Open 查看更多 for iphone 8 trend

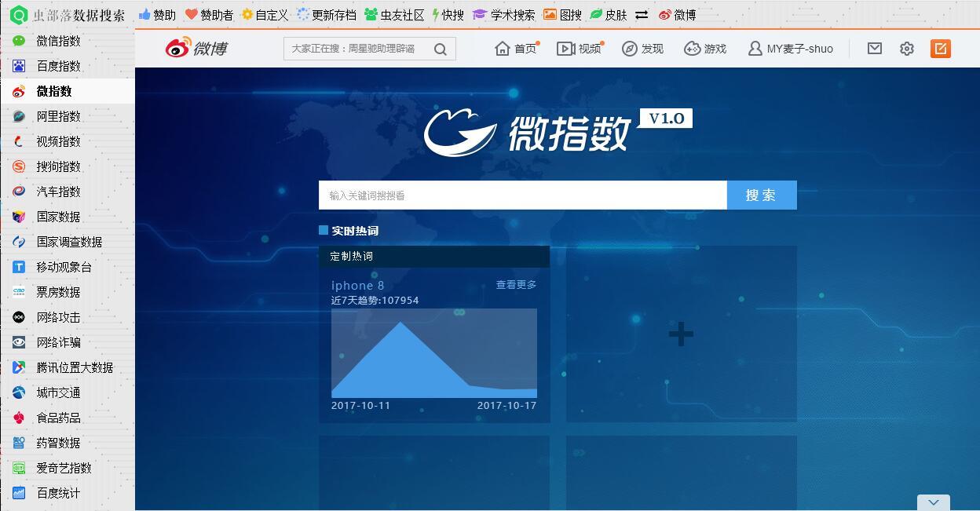click(516, 285)
